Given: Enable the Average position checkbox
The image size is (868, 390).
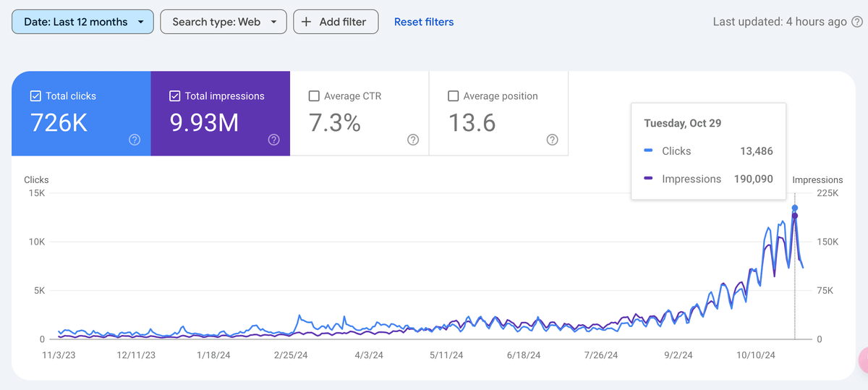Looking at the screenshot, I should 454,96.
